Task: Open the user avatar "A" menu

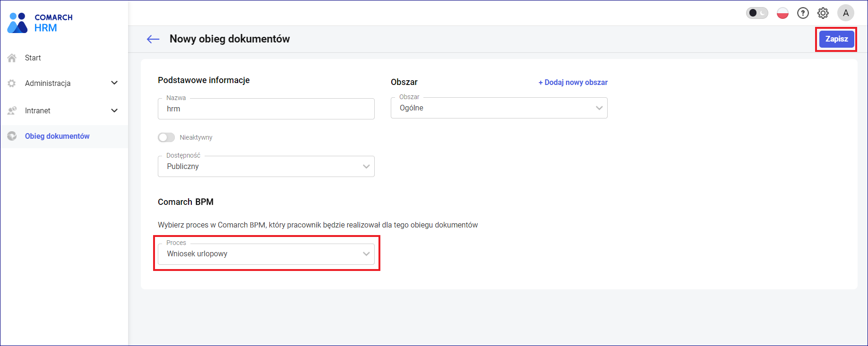Action: [845, 13]
